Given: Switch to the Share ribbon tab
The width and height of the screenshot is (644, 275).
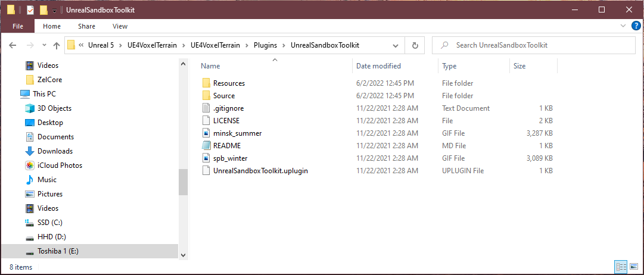Looking at the screenshot, I should (86, 26).
